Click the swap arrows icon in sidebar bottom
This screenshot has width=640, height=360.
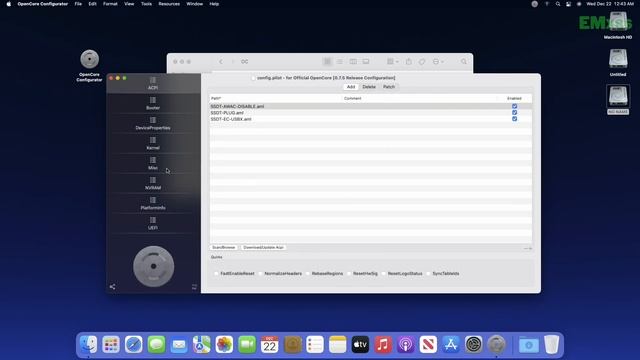[194, 287]
